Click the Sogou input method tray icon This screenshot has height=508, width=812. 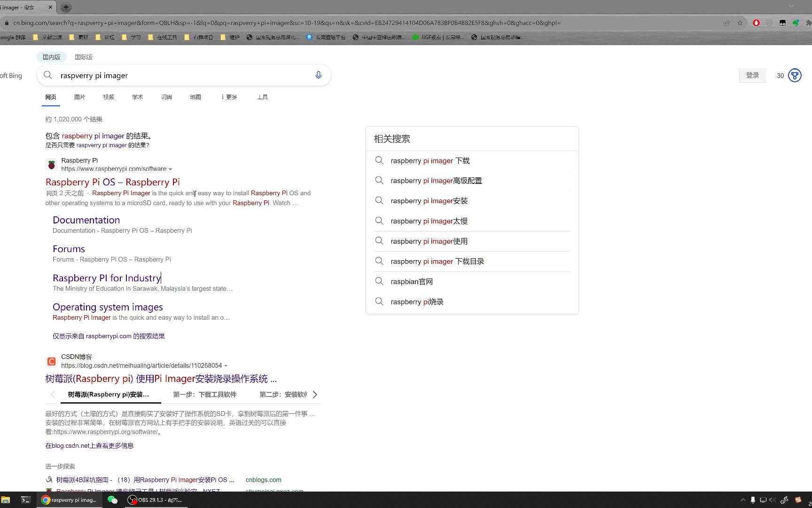click(x=798, y=500)
